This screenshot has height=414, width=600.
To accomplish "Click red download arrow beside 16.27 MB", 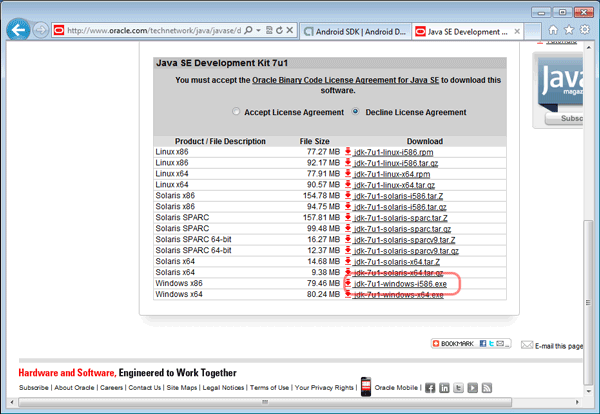I will pos(348,239).
